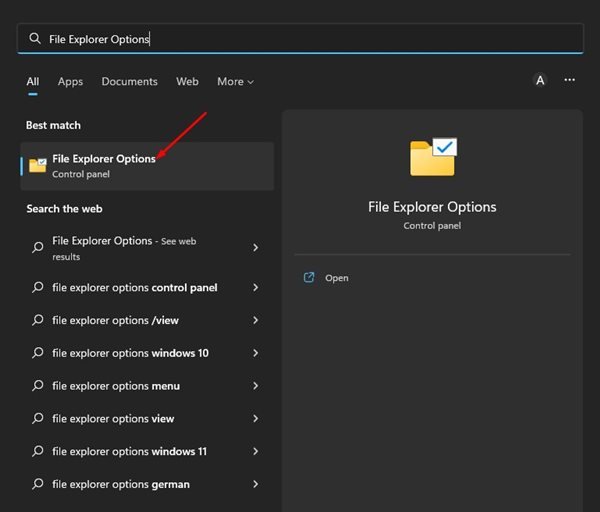Viewport: 600px width, 512px height.
Task: Click the Open external-link icon
Action: tap(309, 277)
